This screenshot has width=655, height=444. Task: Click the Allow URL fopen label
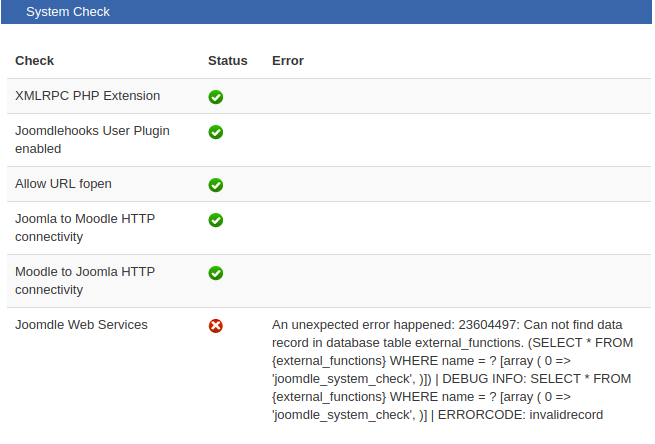(63, 184)
